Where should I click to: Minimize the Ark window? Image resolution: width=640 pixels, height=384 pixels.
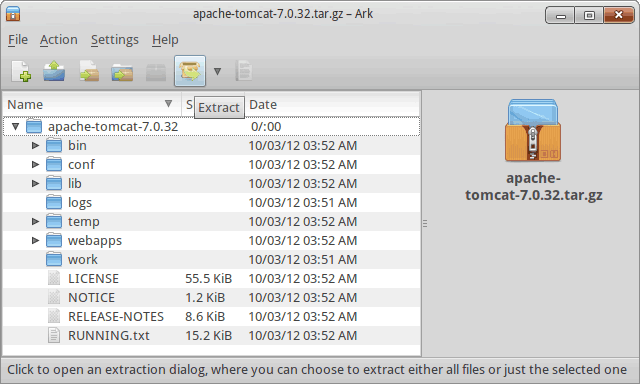(560, 15)
